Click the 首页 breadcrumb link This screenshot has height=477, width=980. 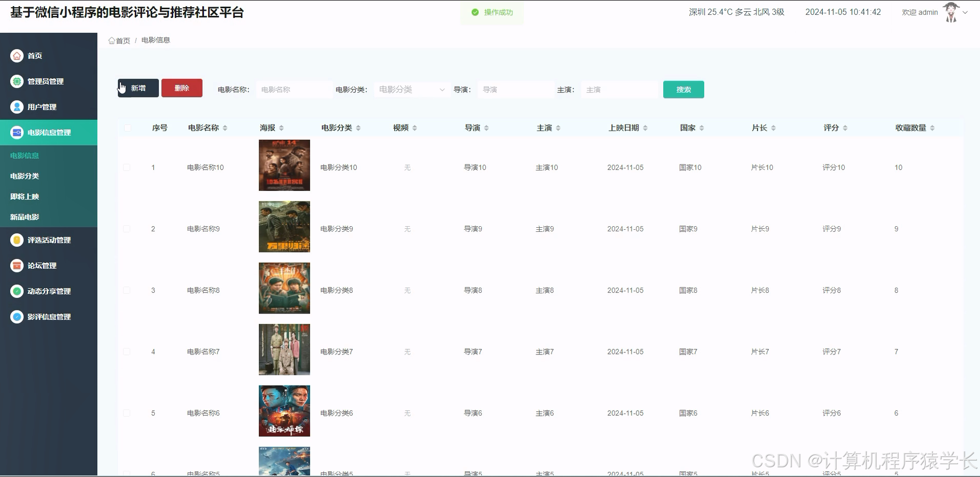(x=123, y=41)
